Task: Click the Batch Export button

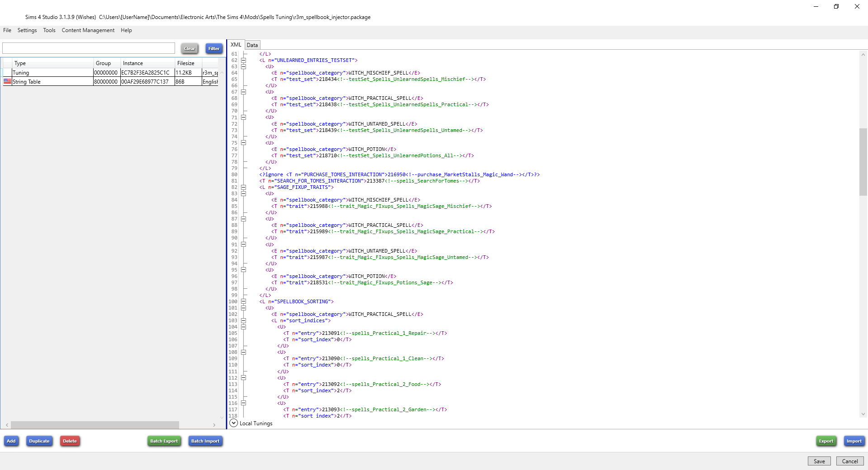Action: point(164,441)
